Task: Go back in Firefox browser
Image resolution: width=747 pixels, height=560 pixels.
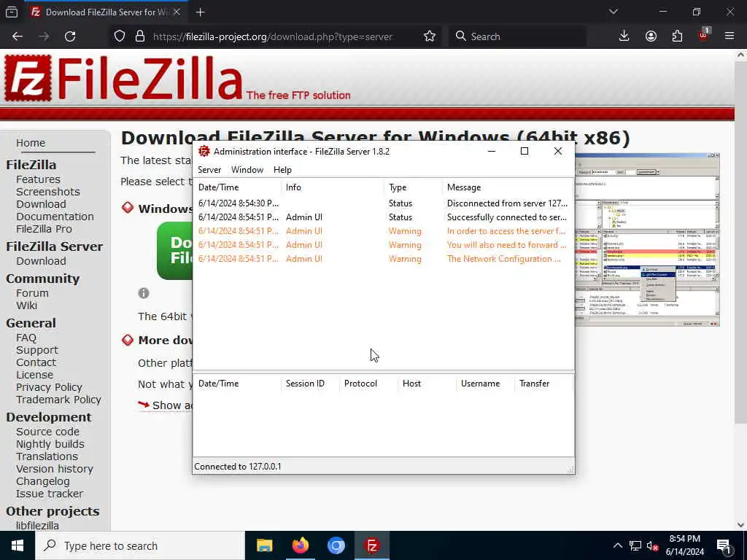Action: 18,36
